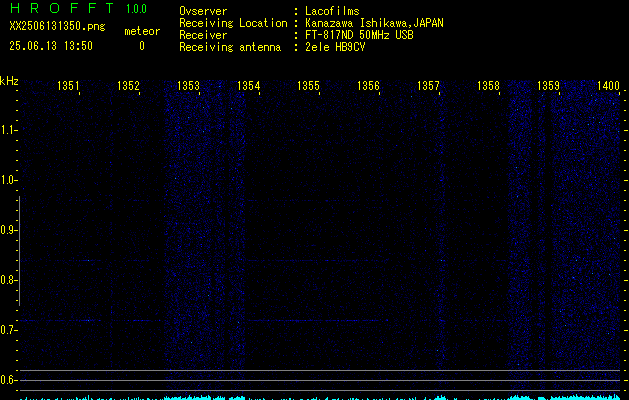Screen dimensions: 629x400
Task: Click the 1352 time marker
Action: click(x=128, y=85)
